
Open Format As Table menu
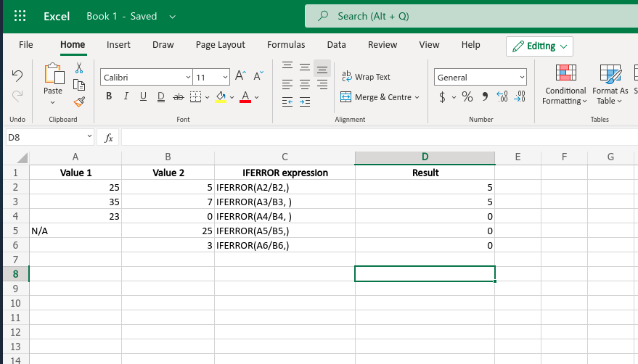click(610, 85)
